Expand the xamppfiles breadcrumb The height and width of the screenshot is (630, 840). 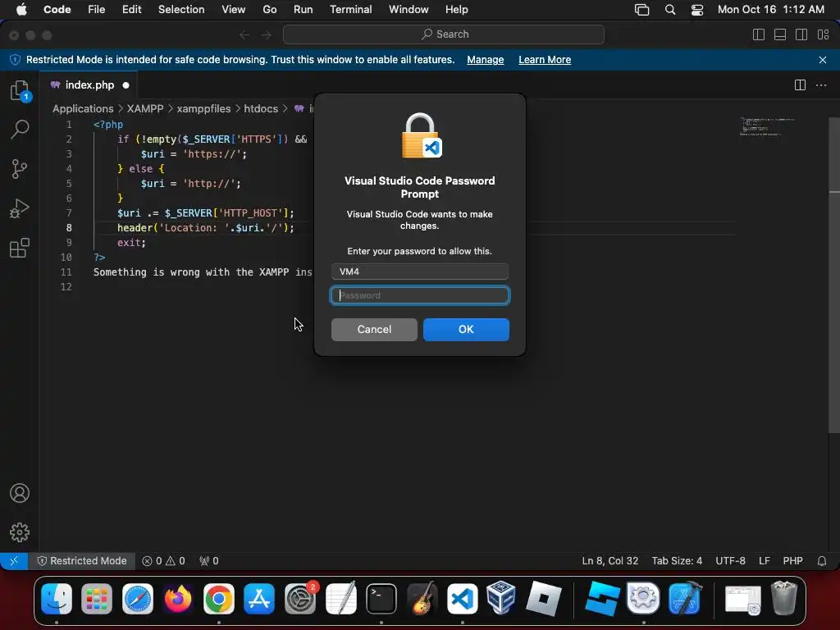203,109
